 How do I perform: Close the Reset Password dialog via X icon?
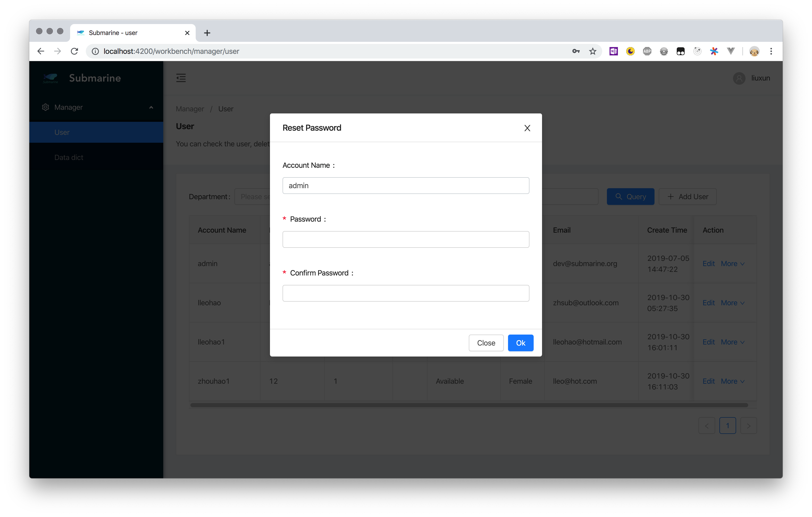pos(527,128)
